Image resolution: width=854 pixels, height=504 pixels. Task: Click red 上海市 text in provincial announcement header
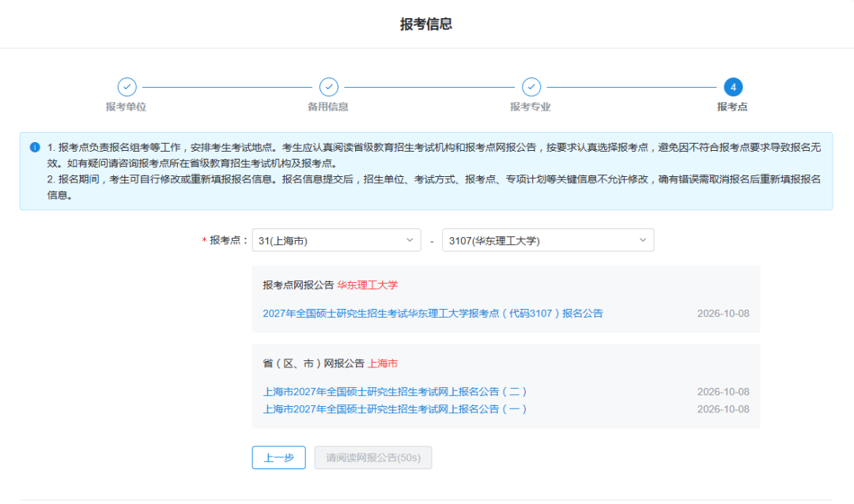[383, 363]
